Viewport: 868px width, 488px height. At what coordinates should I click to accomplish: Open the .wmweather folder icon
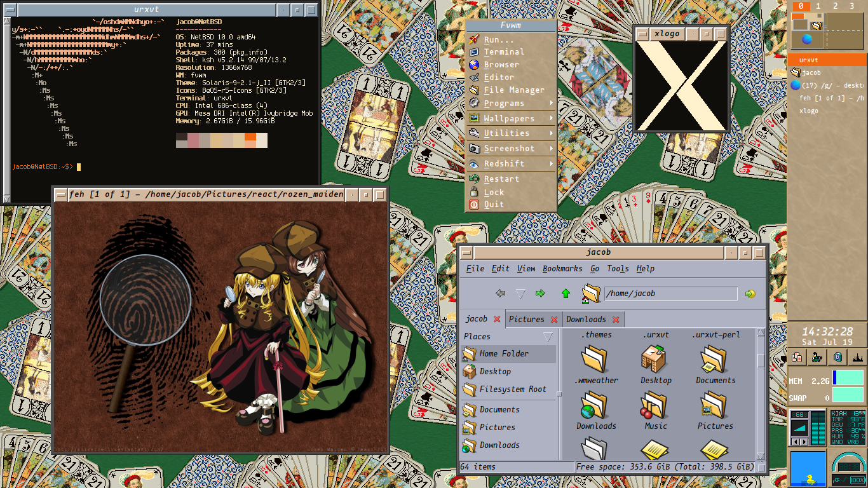pyautogui.click(x=595, y=360)
